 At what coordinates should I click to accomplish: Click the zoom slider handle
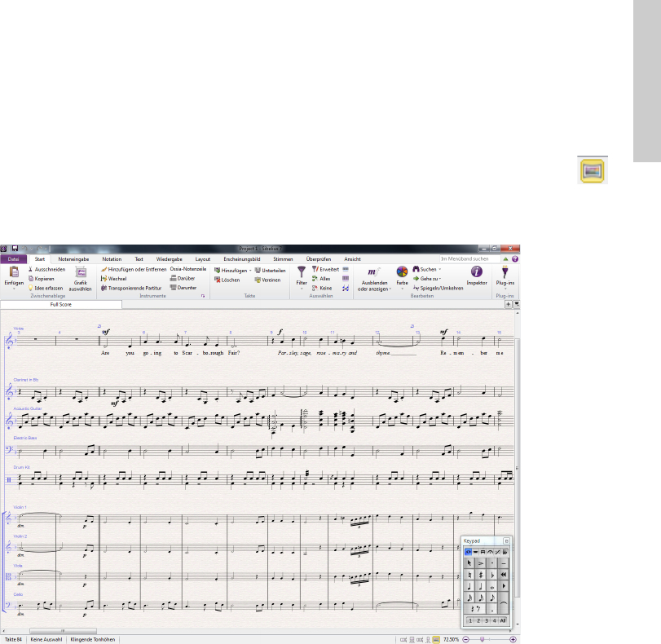[x=483, y=640]
